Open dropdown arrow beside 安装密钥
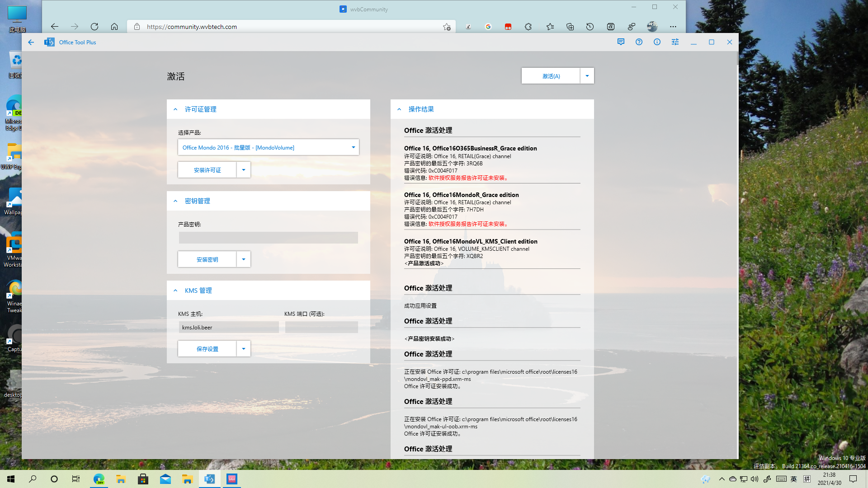Image resolution: width=868 pixels, height=488 pixels. pos(243,259)
